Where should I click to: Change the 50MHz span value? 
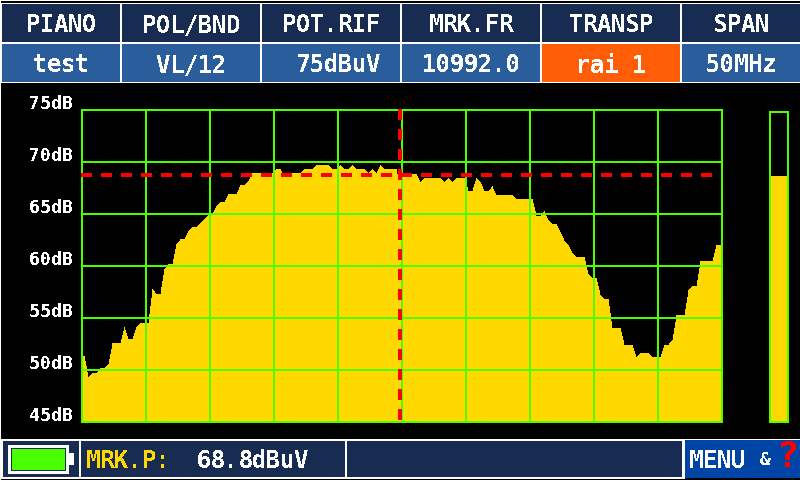click(x=741, y=63)
